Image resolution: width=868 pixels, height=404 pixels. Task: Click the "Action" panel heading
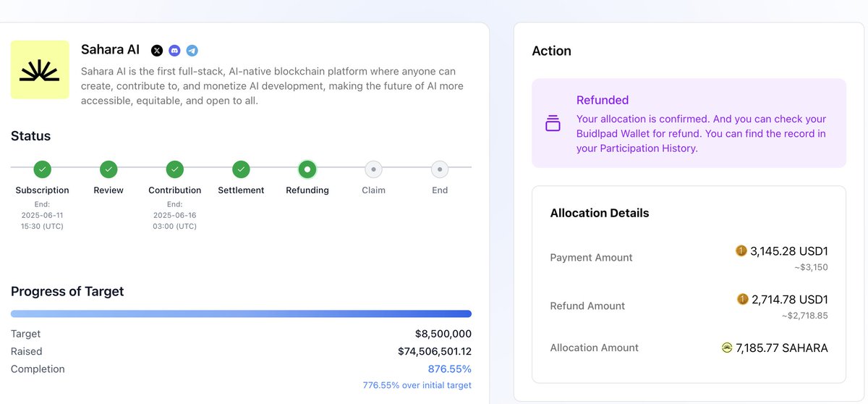pos(551,51)
